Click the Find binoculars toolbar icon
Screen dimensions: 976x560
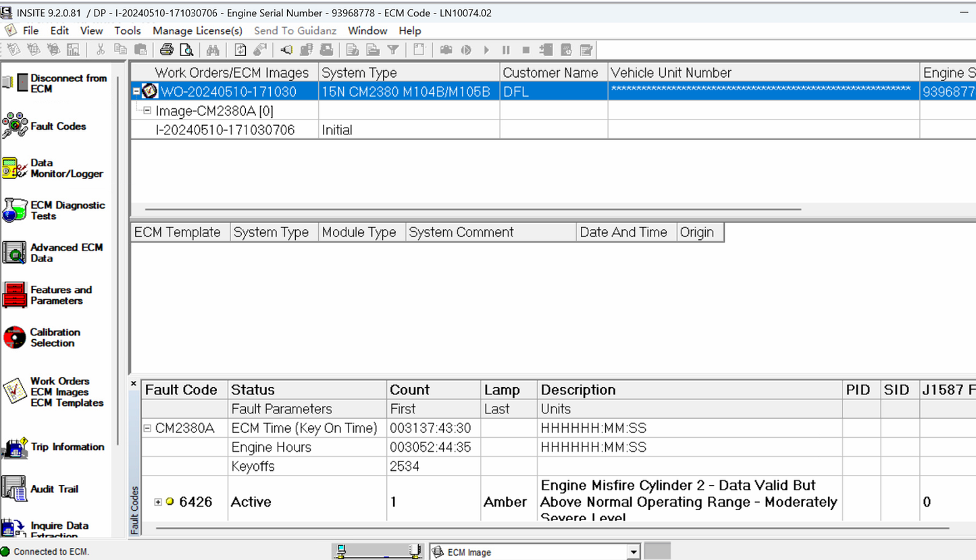213,49
